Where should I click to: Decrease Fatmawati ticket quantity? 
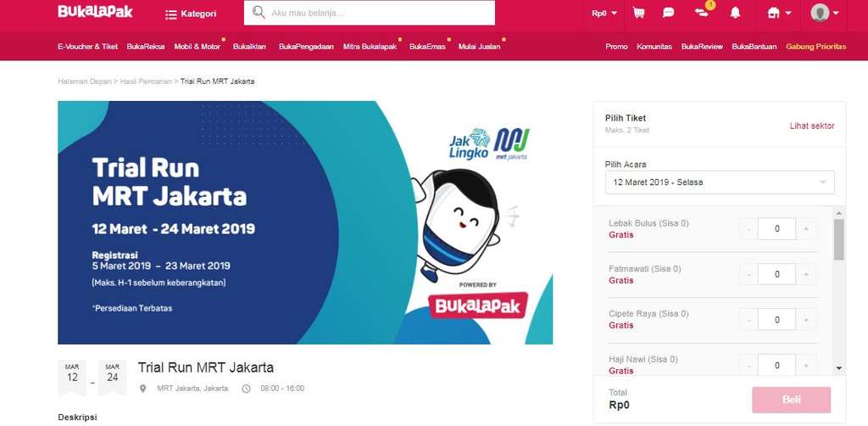[x=748, y=274]
